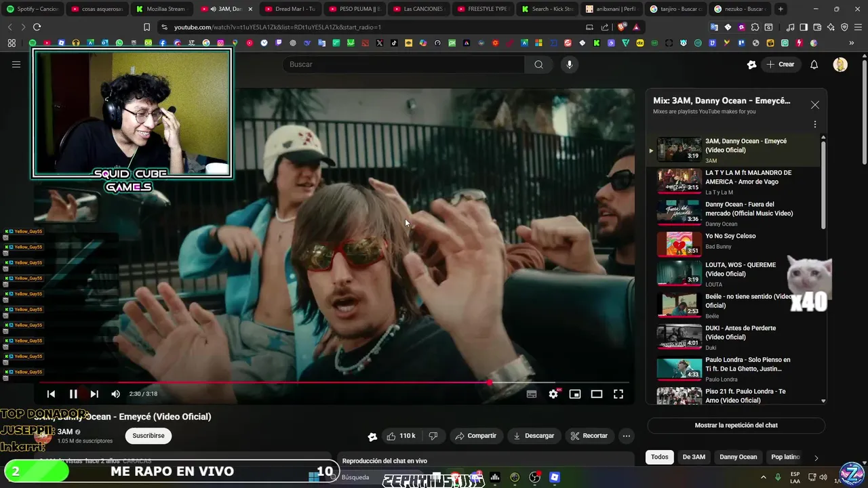The height and width of the screenshot is (488, 868).
Task: Dislike the video
Action: point(433,436)
